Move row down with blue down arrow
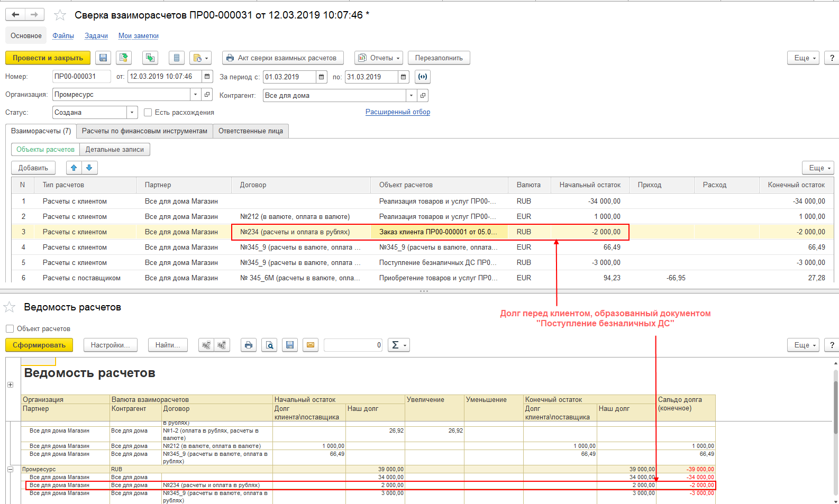 pos(89,168)
